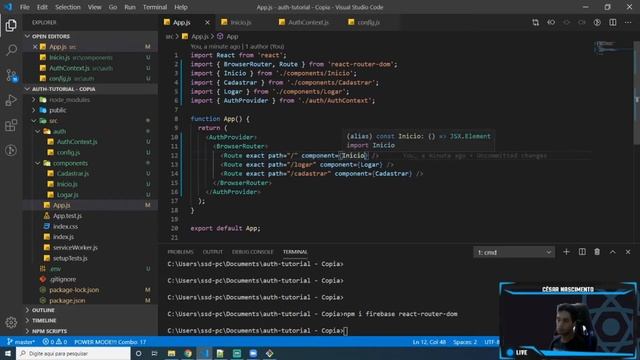The height and width of the screenshot is (360, 640).
Task: Open the terminal shell selector dropdown
Action: click(514, 252)
